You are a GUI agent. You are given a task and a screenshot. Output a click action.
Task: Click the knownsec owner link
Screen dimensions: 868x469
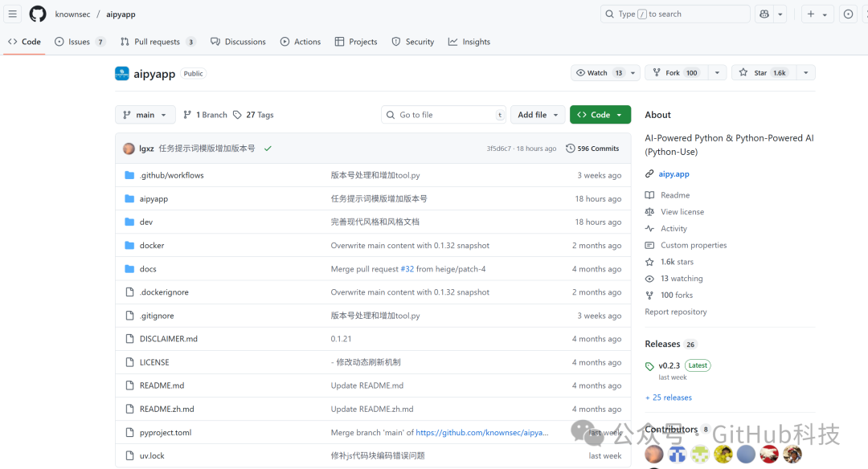72,14
